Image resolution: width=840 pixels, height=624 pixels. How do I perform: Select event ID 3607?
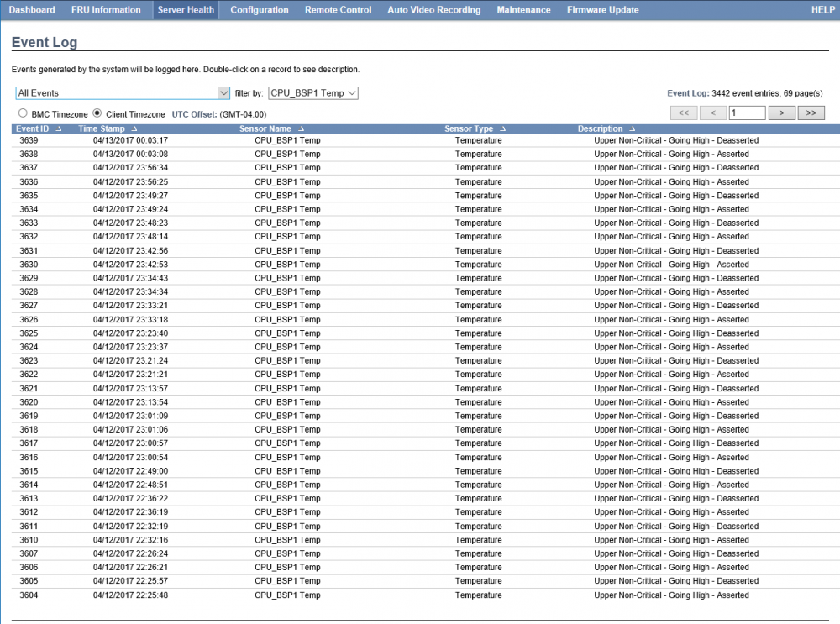tap(29, 553)
